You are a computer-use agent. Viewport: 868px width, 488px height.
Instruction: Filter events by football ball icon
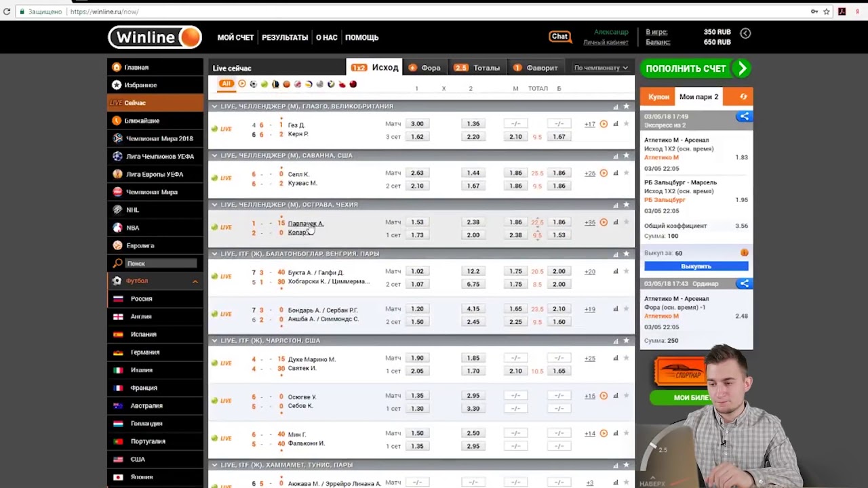point(253,84)
